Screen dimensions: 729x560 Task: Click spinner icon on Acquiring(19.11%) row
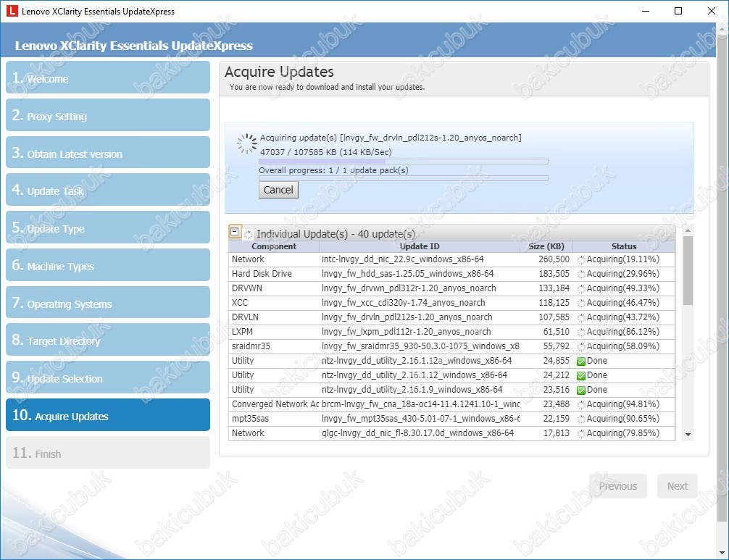click(581, 260)
